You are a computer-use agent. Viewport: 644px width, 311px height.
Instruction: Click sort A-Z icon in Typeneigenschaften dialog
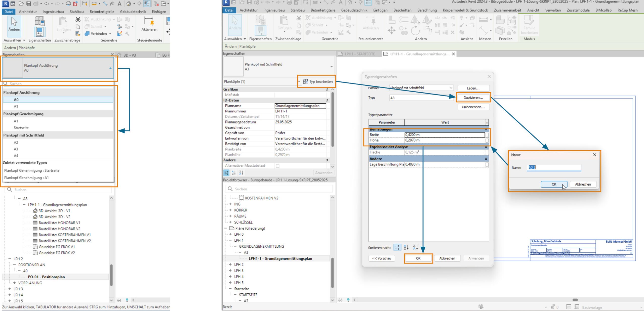(406, 247)
